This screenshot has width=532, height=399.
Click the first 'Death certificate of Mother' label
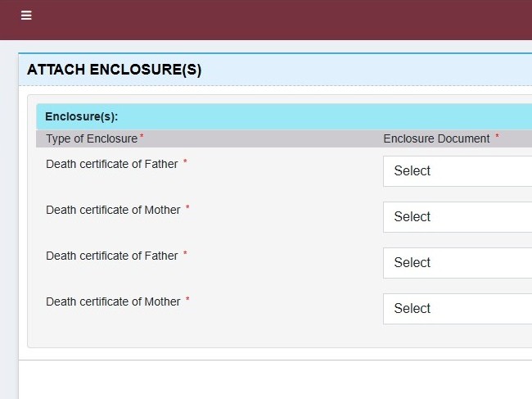pyautogui.click(x=113, y=210)
